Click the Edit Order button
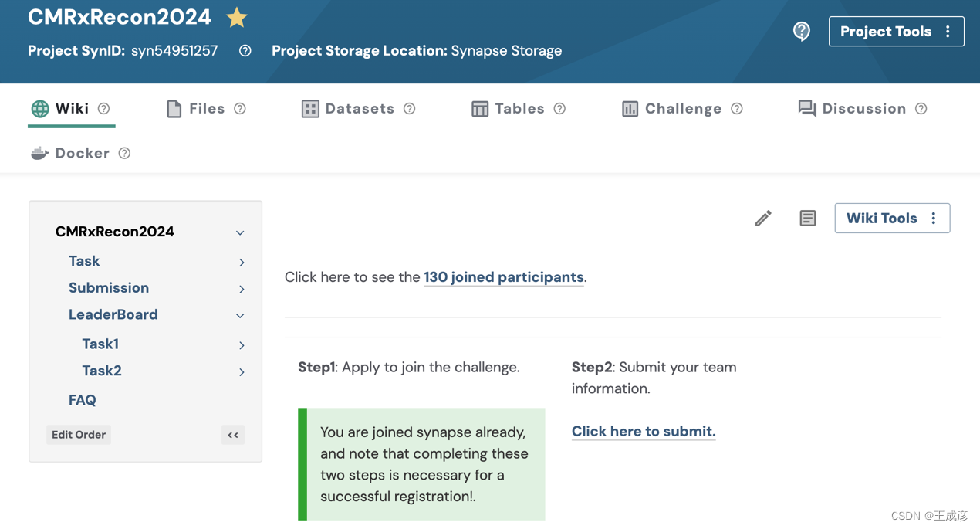Image resolution: width=980 pixels, height=529 pixels. [x=79, y=435]
